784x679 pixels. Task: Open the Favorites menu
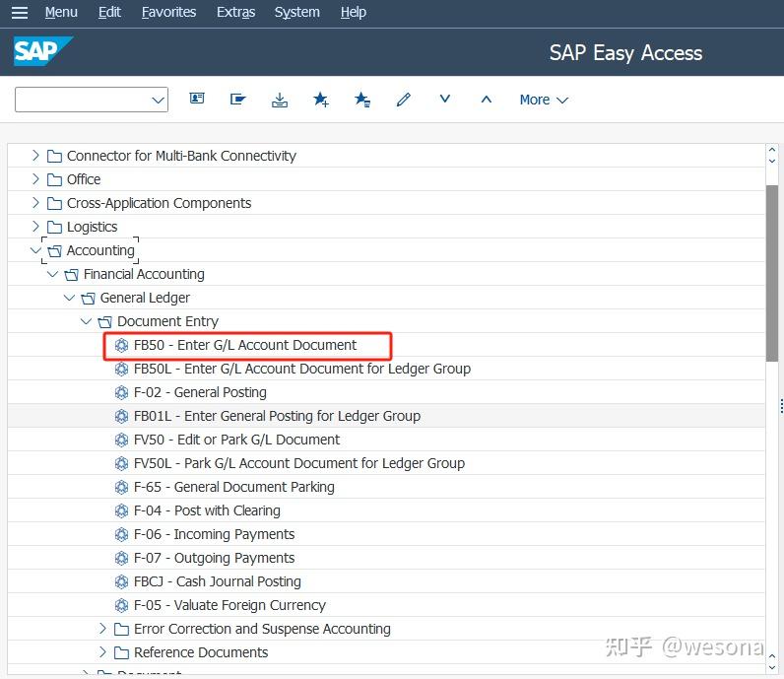tap(168, 12)
